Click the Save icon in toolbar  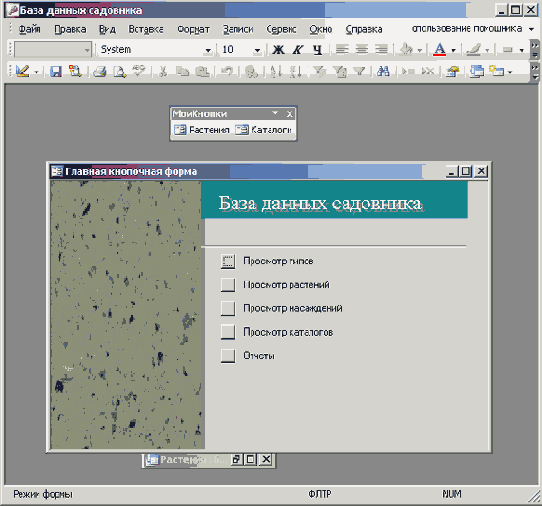tap(56, 71)
